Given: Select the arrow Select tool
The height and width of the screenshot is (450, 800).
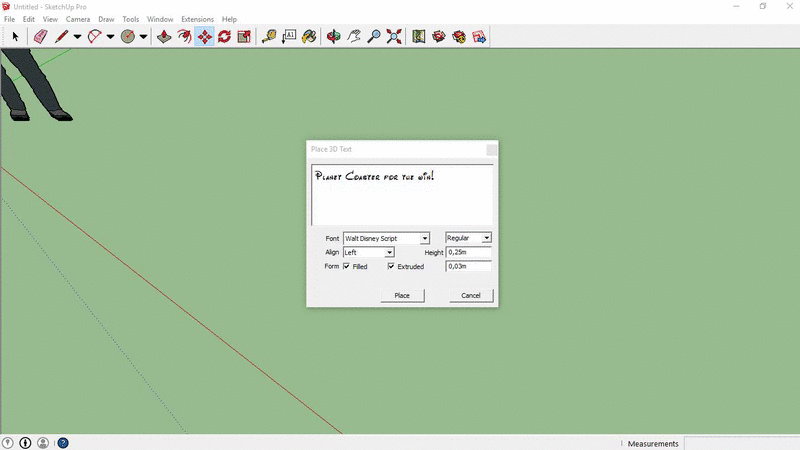Looking at the screenshot, I should pyautogui.click(x=15, y=36).
